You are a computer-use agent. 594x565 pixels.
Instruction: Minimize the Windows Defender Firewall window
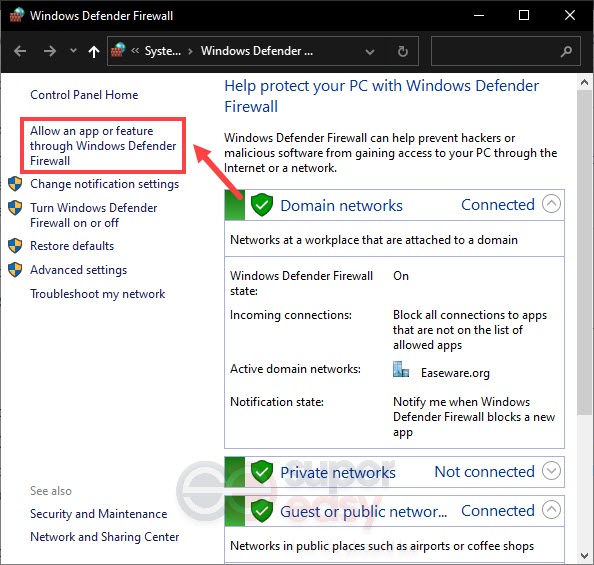tap(479, 16)
